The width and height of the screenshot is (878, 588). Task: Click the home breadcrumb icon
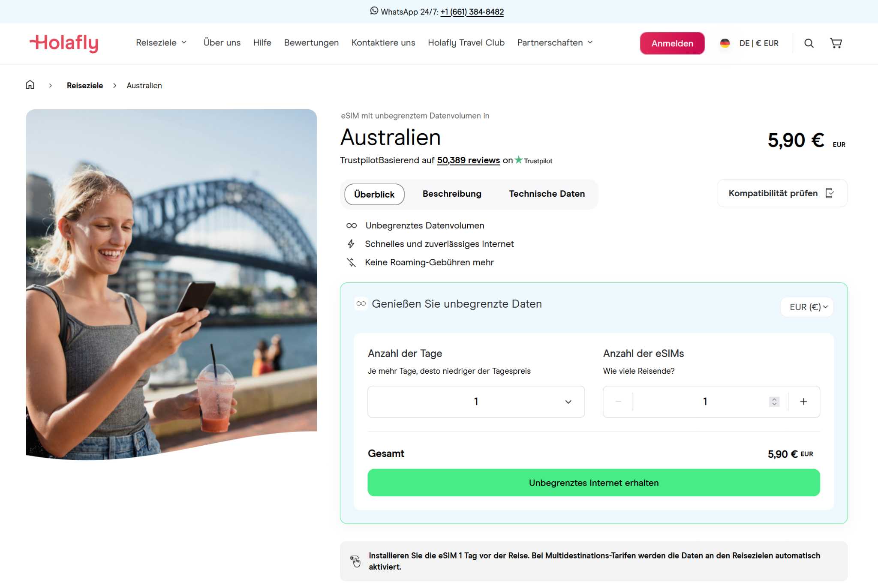pyautogui.click(x=30, y=85)
